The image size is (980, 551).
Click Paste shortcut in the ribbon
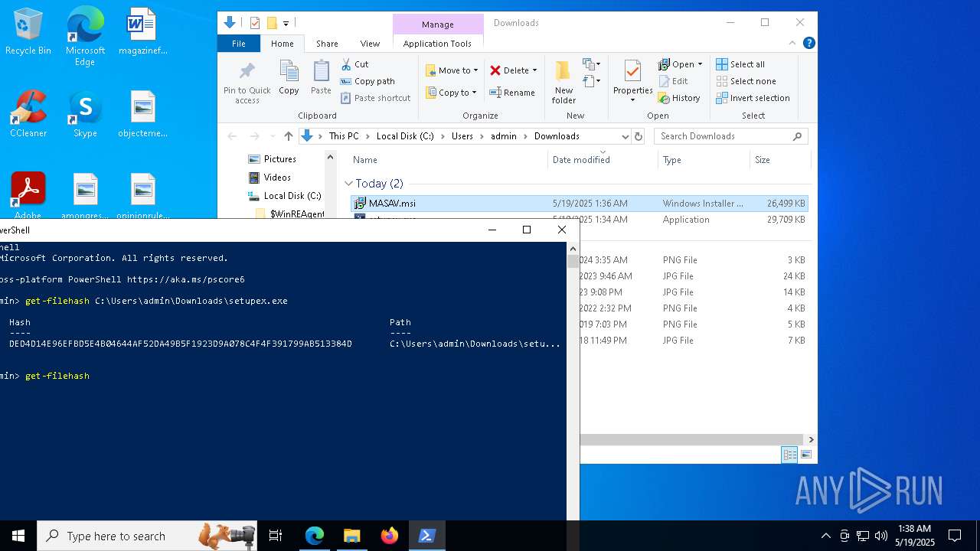coord(375,98)
